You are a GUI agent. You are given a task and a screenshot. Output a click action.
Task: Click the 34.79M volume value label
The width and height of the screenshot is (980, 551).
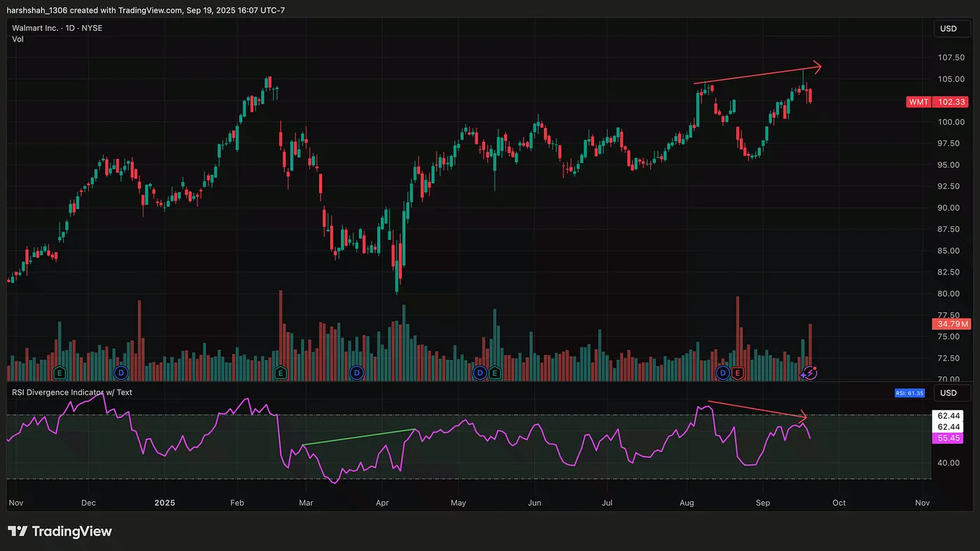tap(951, 324)
